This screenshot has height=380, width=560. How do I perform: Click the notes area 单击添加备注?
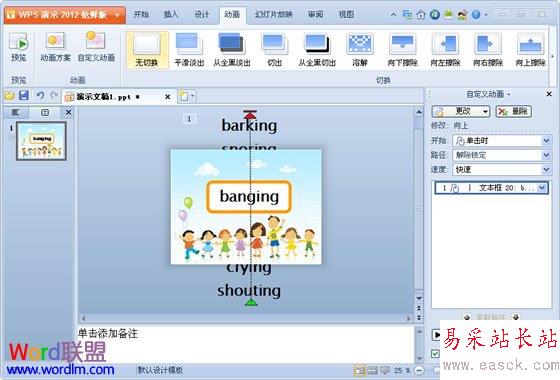108,334
